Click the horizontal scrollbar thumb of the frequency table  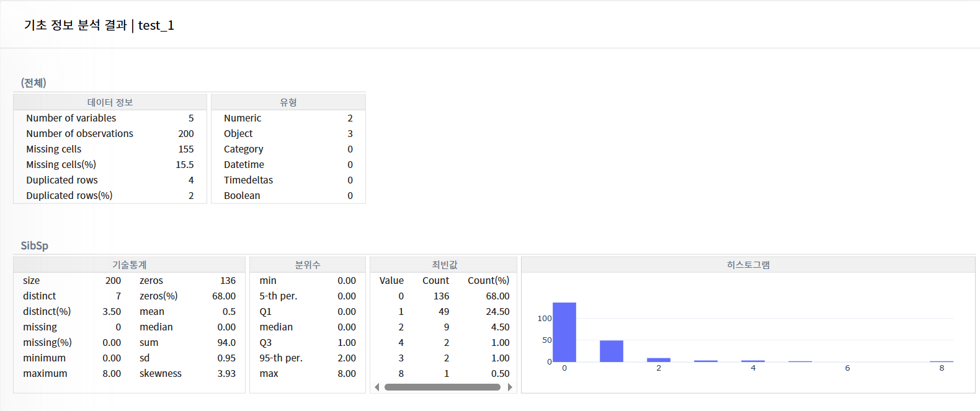click(442, 387)
